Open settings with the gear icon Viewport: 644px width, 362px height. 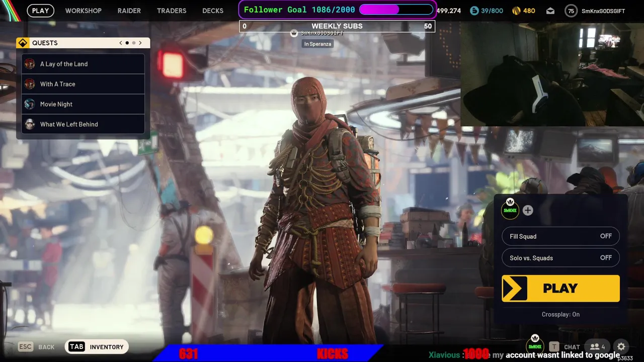pos(621,346)
